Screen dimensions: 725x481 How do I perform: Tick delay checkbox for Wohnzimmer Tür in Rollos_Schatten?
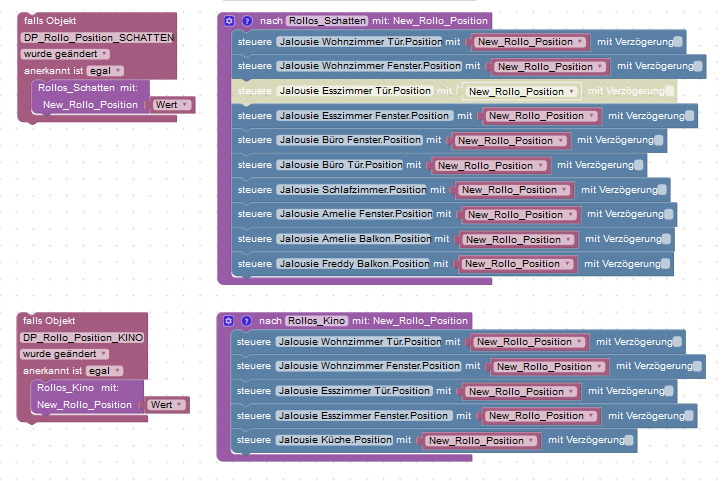point(678,42)
